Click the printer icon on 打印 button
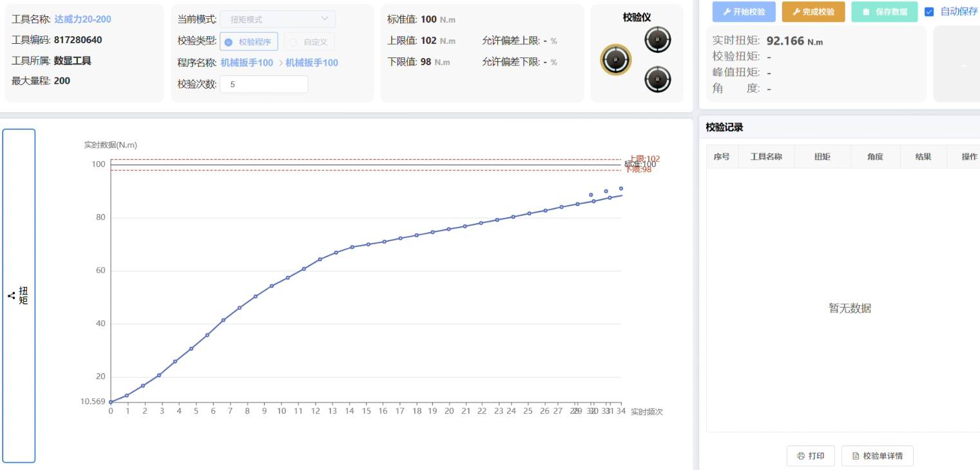The width and height of the screenshot is (980, 470). [801, 456]
